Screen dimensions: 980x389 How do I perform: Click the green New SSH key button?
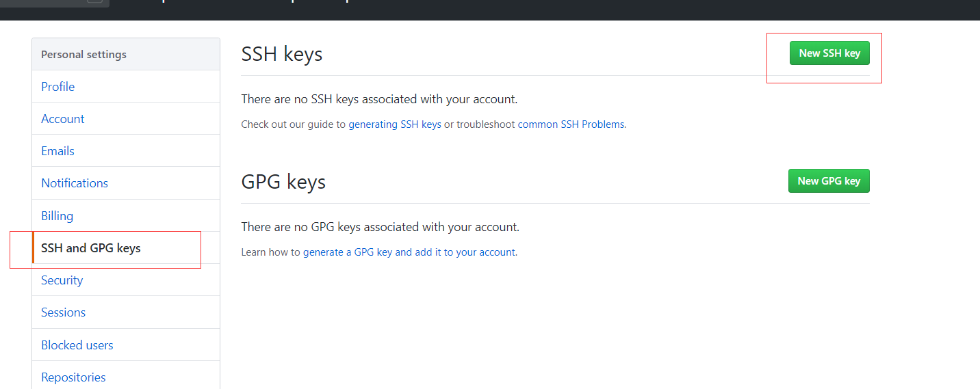[x=829, y=53]
